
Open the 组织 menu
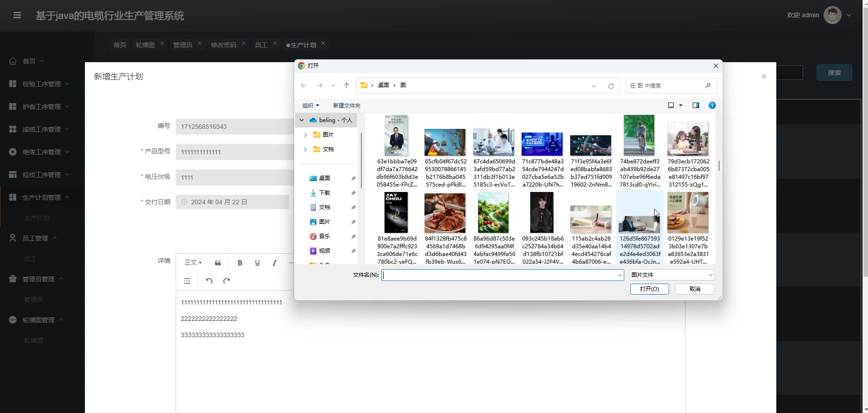pyautogui.click(x=311, y=106)
